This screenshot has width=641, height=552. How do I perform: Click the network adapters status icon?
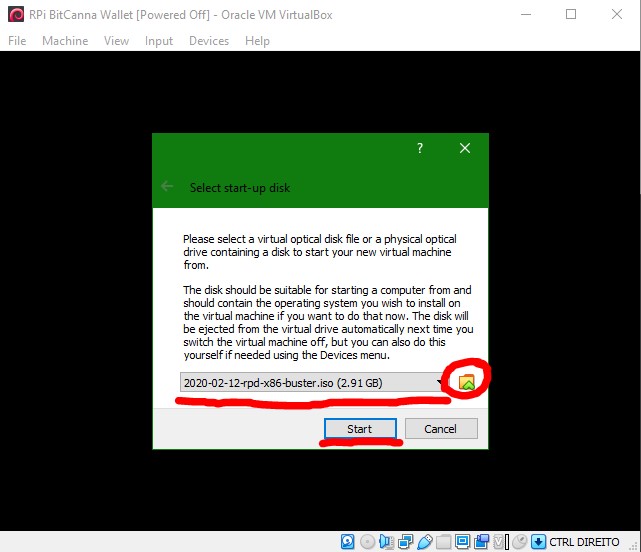click(406, 542)
